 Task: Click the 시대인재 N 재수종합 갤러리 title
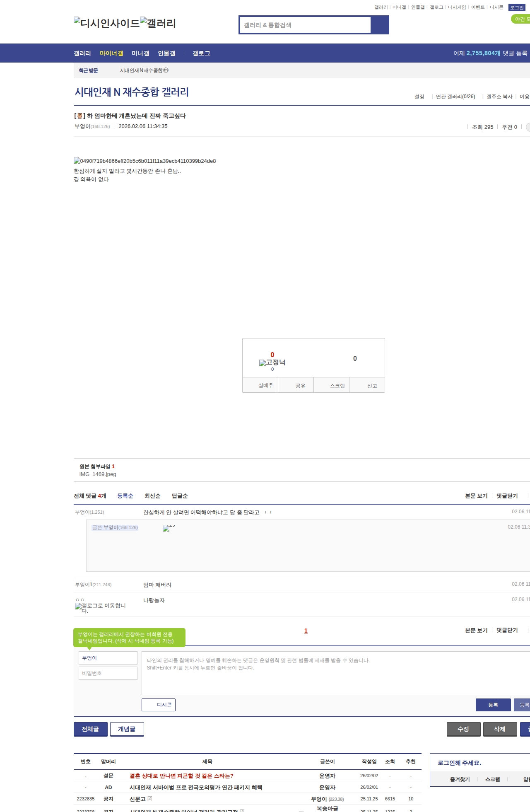(132, 92)
